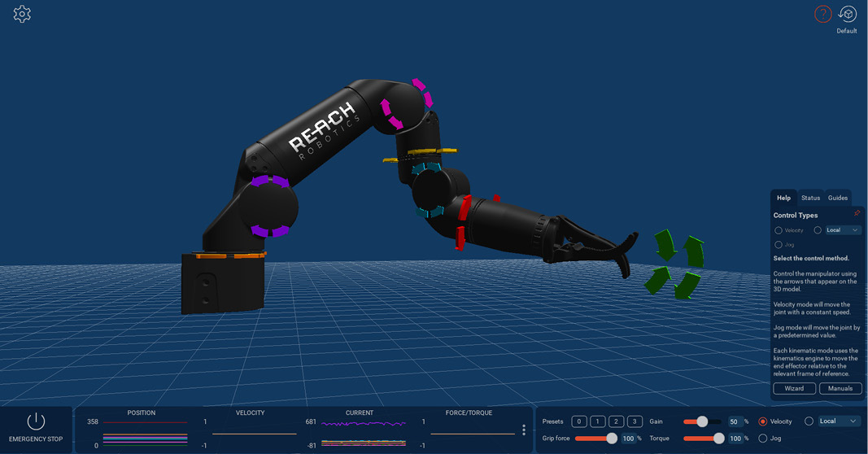Click the Torque percentage field showing 100

pos(735,438)
